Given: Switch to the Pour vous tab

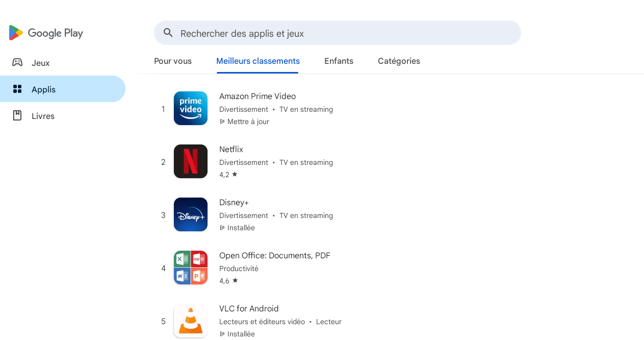Looking at the screenshot, I should tap(173, 61).
